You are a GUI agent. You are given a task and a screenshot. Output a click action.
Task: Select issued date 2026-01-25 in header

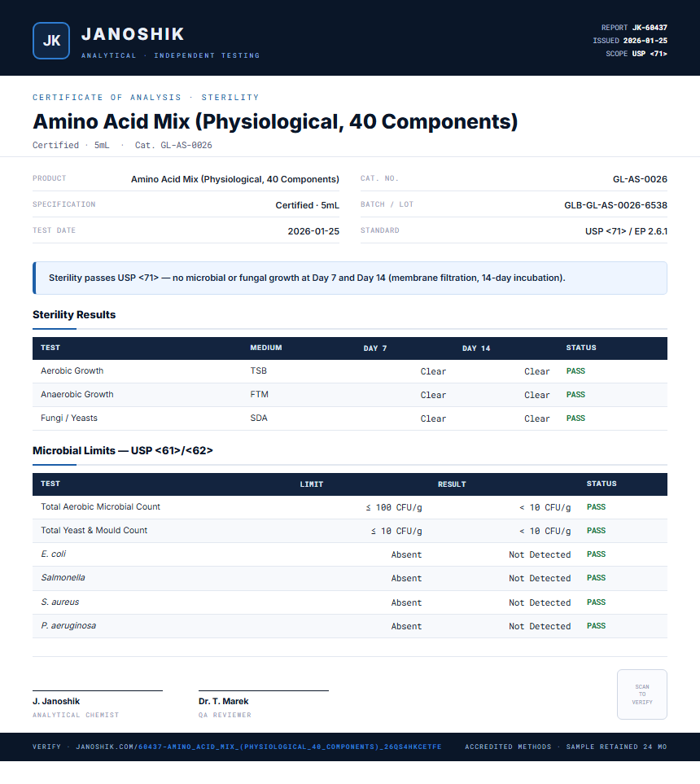click(x=645, y=41)
